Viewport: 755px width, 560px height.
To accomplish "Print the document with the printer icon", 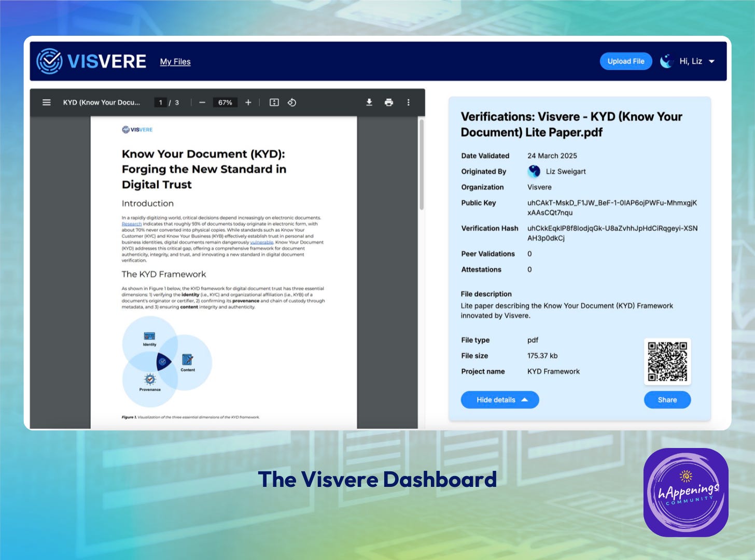I will click(389, 103).
